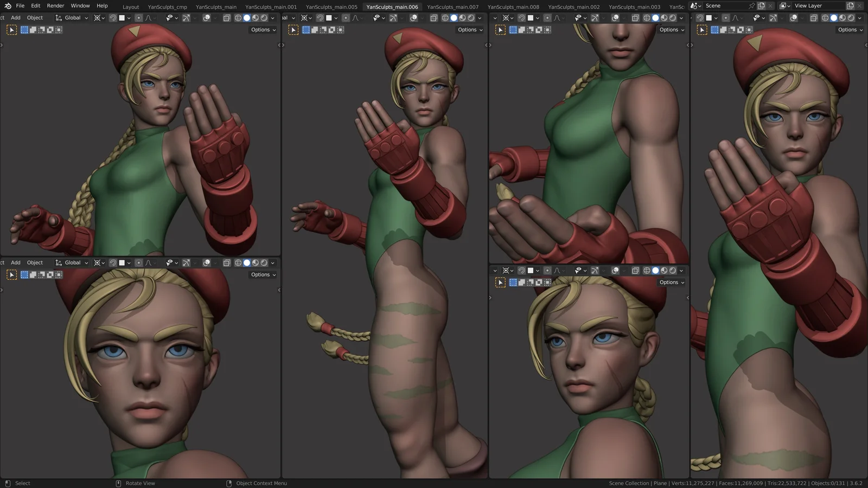Viewport: 868px width, 488px height.
Task: Enable snapping with the magnet icon
Action: 113,17
